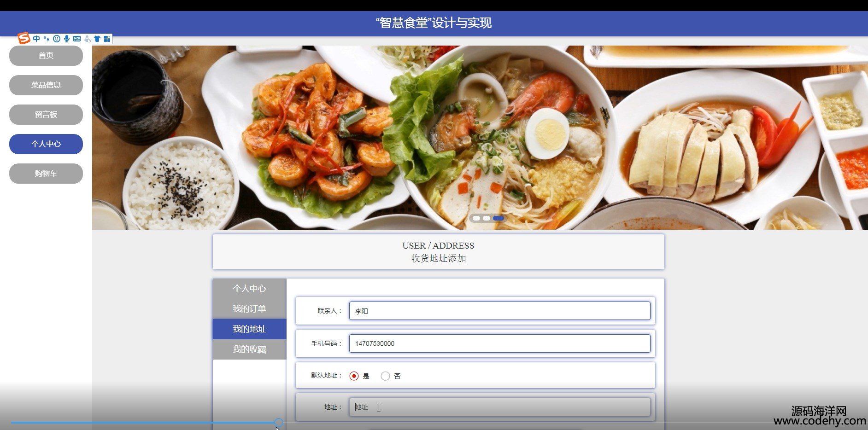The width and height of the screenshot is (868, 430).
Task: Toggle Chinese/English input mode (中)
Action: [36, 39]
